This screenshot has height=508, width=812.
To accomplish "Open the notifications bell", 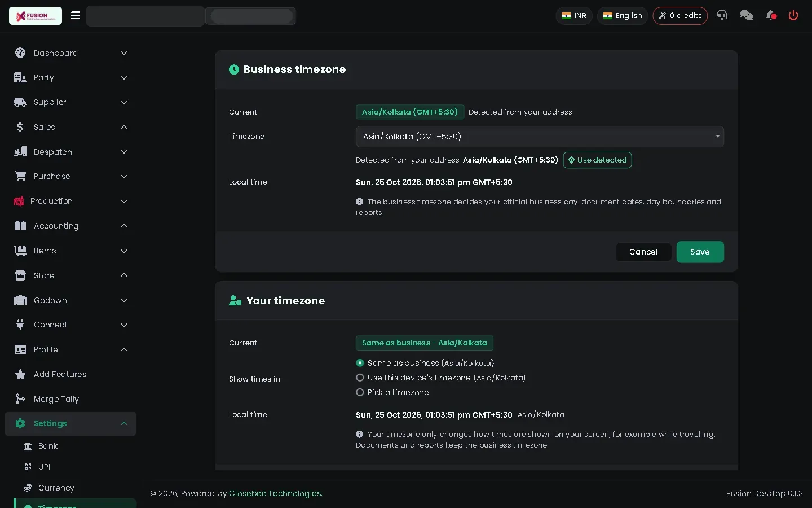I will pos(771,15).
